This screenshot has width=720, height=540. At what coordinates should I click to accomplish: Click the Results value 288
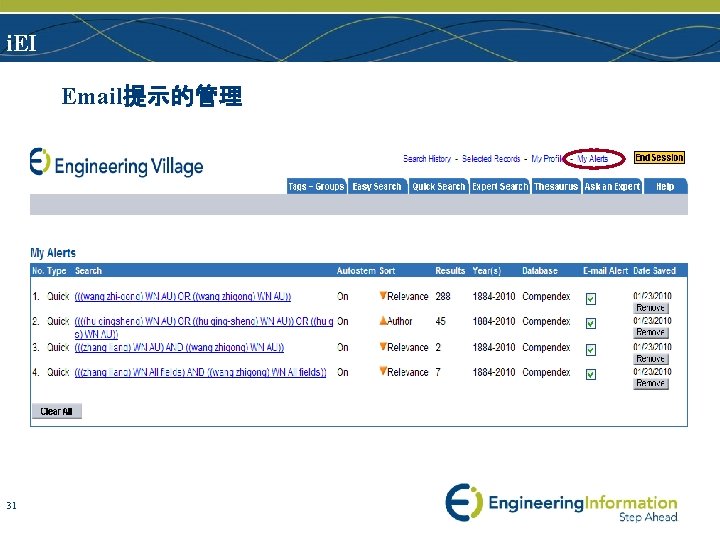click(x=443, y=296)
